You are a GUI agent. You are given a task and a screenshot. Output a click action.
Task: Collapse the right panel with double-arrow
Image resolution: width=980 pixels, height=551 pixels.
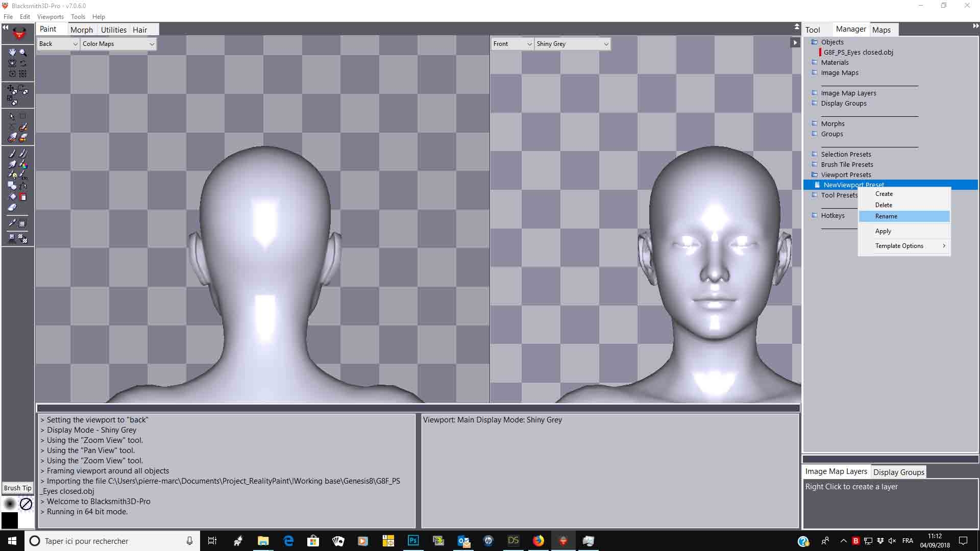(976, 26)
